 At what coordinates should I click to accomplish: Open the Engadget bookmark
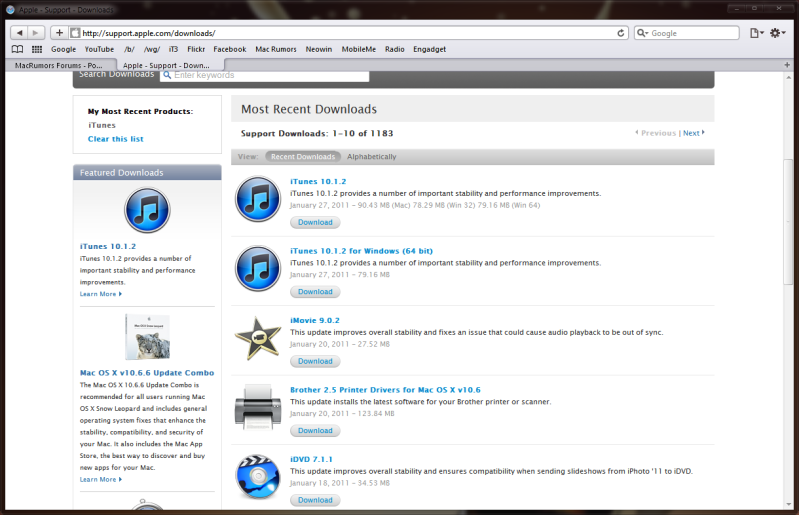[430, 49]
